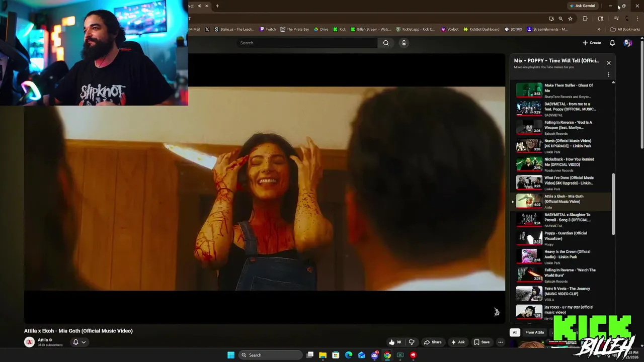Screen dimensions: 644x362
Task: Play Make Them Suffer - Ghost Of Me
Action: point(561,90)
